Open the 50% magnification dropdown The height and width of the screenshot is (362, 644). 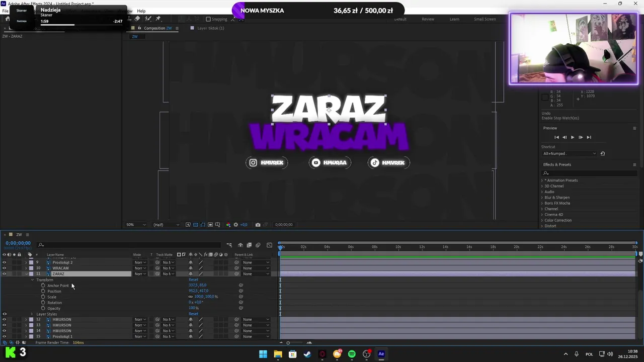pos(136,225)
